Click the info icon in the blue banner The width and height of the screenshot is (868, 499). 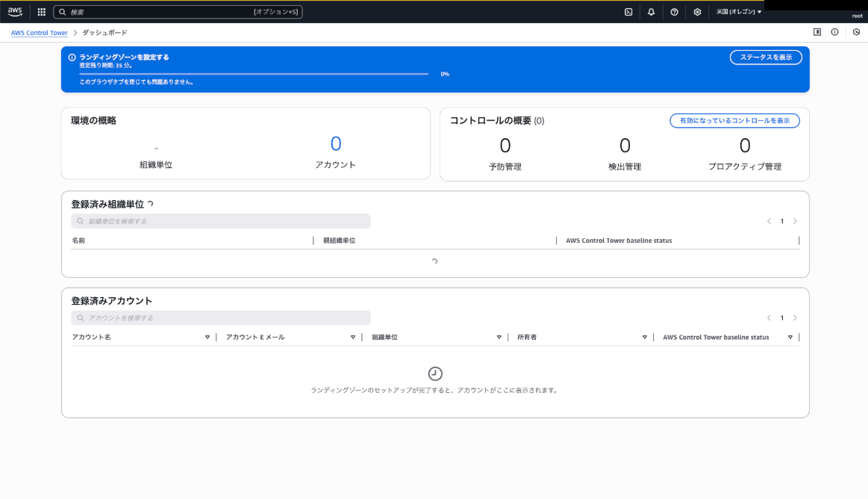(x=72, y=57)
